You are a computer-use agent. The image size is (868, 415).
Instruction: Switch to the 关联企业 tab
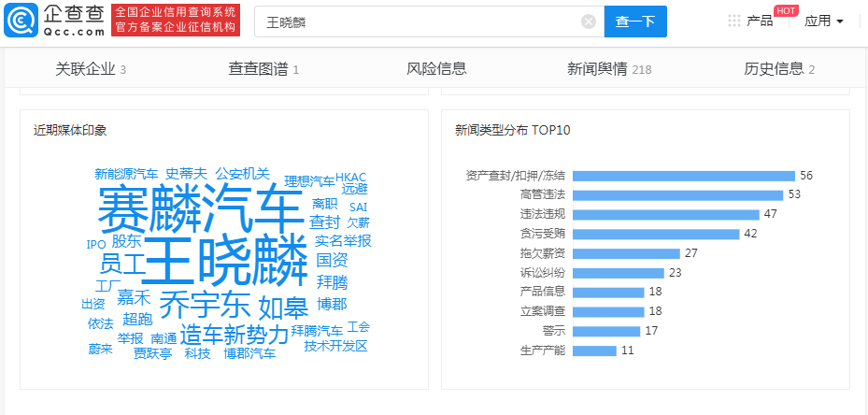(x=91, y=69)
